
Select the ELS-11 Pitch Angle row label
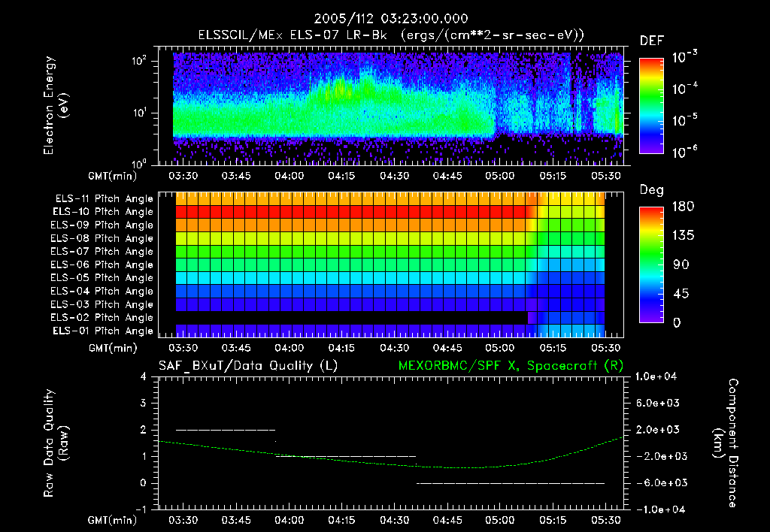coord(104,199)
